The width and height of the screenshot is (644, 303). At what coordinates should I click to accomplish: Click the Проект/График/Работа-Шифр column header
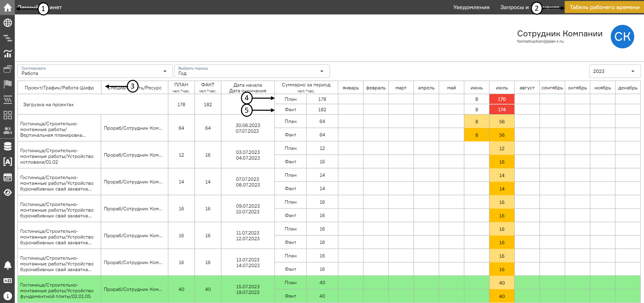(59, 88)
